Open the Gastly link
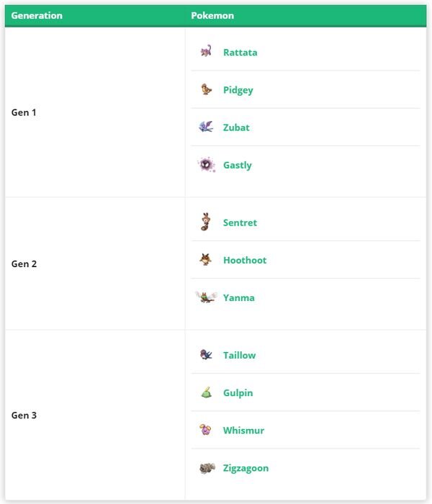Image resolution: width=432 pixels, height=504 pixels. [x=237, y=165]
